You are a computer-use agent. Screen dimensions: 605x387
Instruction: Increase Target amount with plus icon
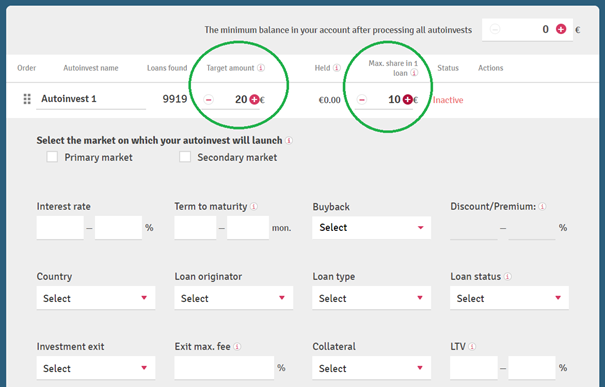pyautogui.click(x=254, y=100)
